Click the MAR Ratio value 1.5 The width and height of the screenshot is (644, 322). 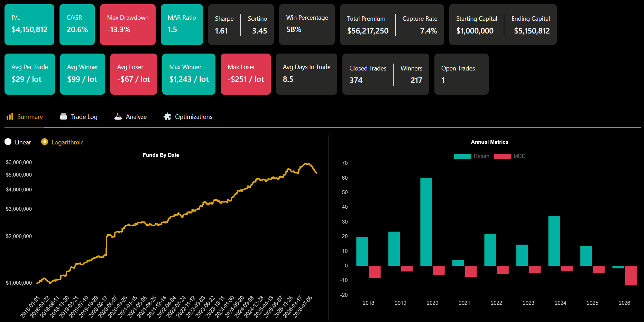click(172, 30)
